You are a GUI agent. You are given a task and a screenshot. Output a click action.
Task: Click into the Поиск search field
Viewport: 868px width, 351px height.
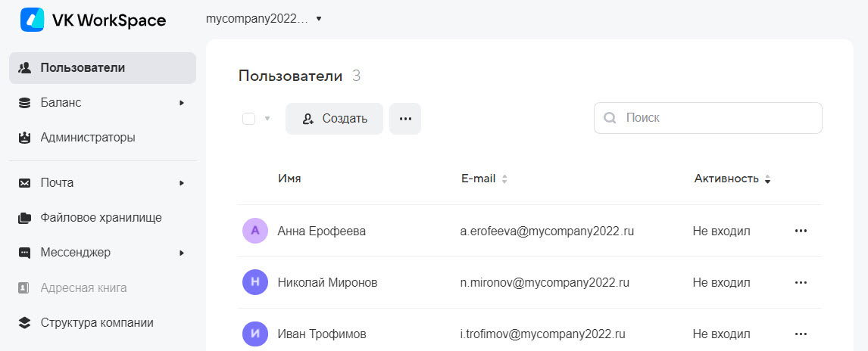[708, 118]
